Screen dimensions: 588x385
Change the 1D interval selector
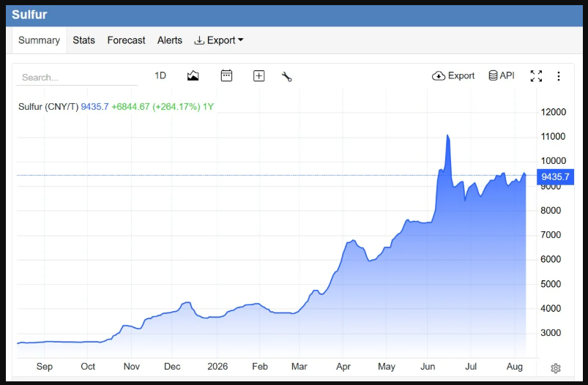(x=160, y=75)
